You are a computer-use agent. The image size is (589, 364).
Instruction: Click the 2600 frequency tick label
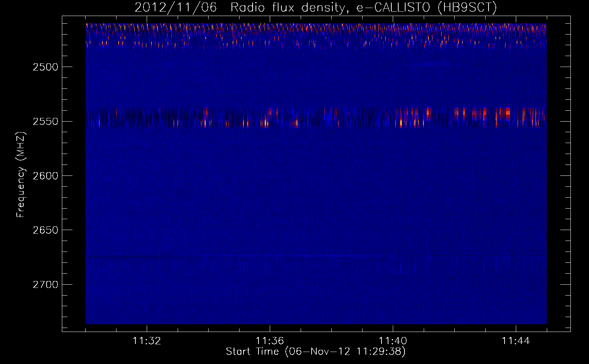46,176
